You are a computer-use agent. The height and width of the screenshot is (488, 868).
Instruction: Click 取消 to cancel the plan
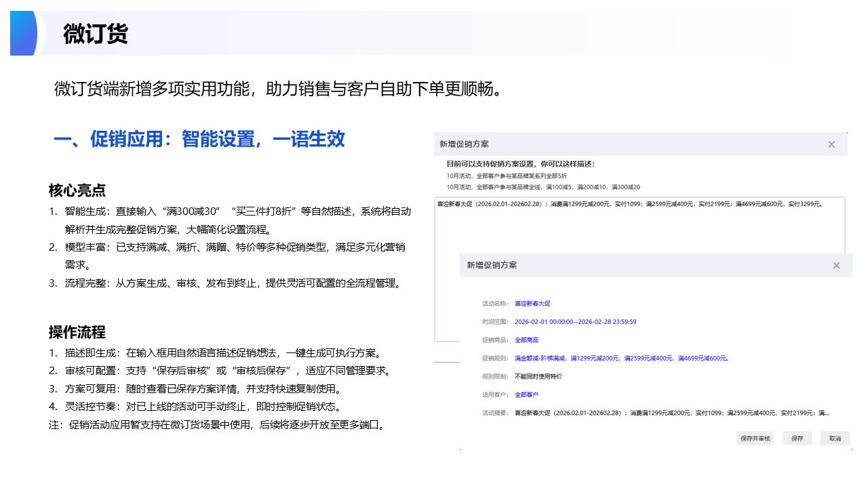click(834, 439)
